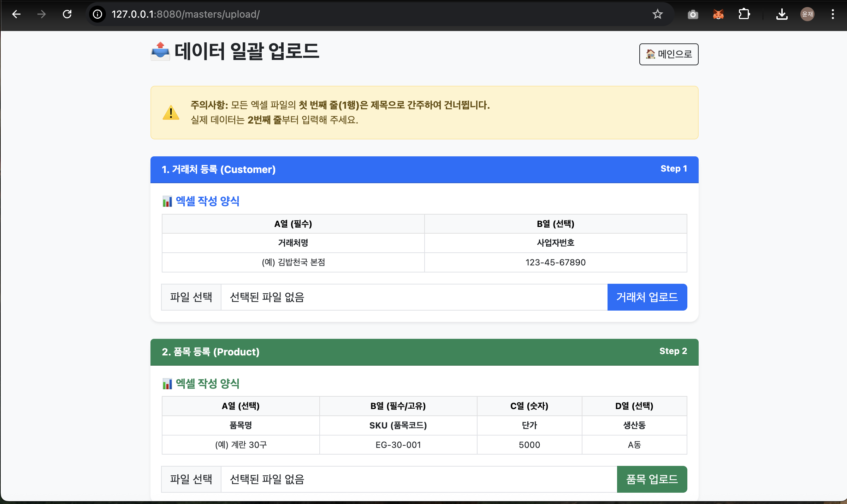This screenshot has height=504, width=847.
Task: Go to main page via 메인으로 button
Action: click(x=669, y=54)
